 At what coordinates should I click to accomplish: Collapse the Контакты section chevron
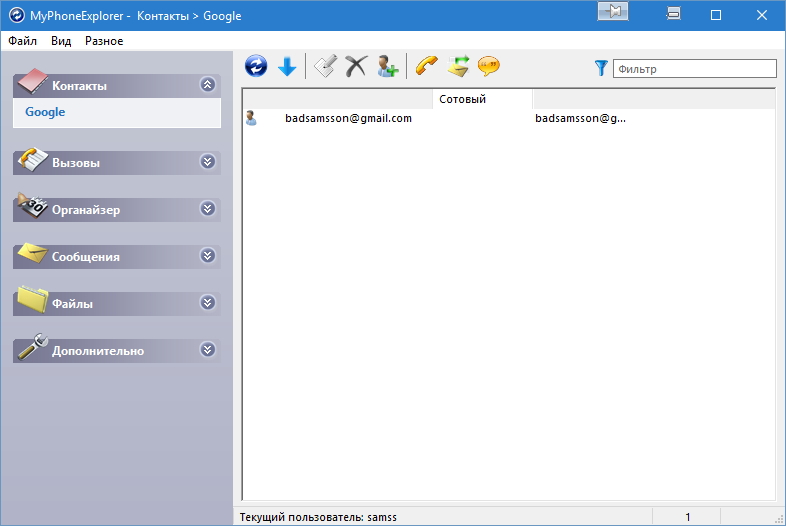[x=208, y=84]
